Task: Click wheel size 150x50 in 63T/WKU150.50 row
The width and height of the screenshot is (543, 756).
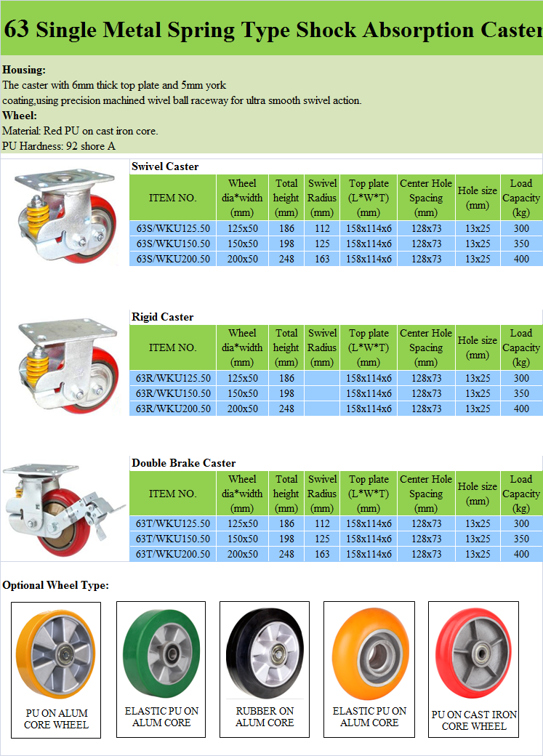Action: coord(243,539)
